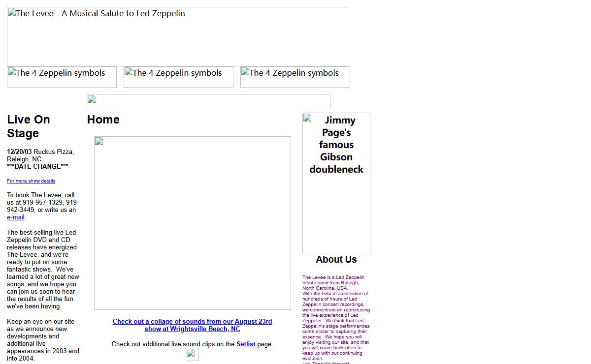Click the 'To book The Levee, call us' paragraph

(43, 206)
